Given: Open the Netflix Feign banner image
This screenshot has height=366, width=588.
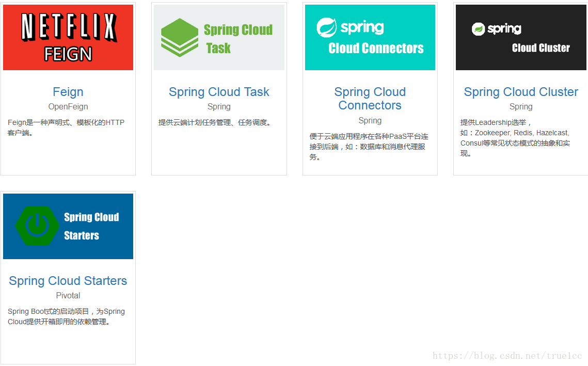Looking at the screenshot, I should (x=68, y=37).
